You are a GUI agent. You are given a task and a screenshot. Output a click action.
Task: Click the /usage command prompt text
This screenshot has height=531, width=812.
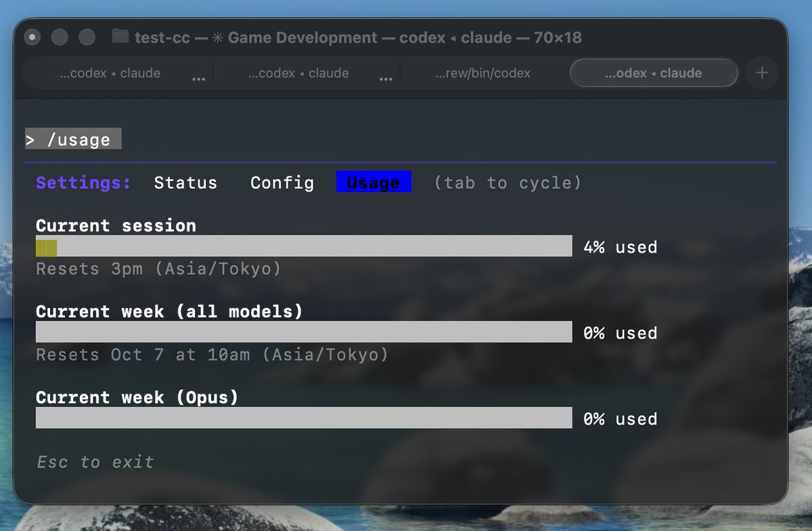(72, 139)
